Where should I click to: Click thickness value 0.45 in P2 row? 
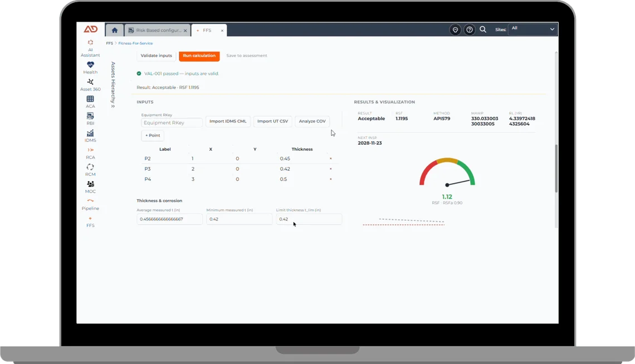(285, 159)
